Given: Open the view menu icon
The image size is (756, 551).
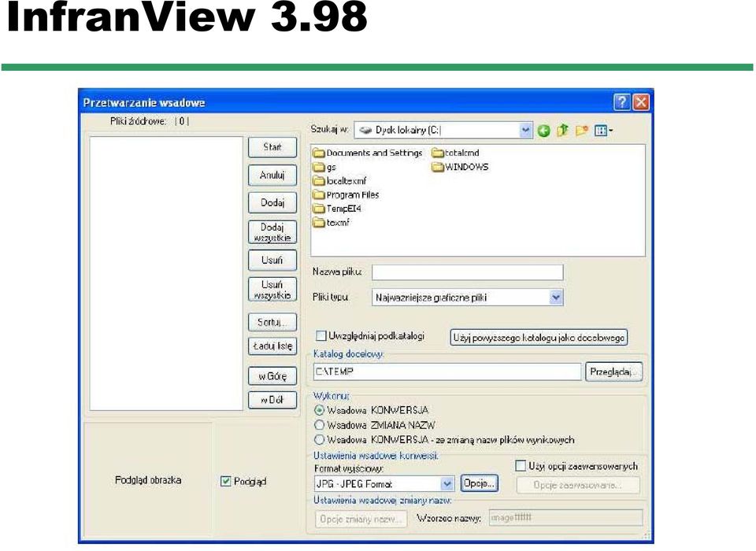Looking at the screenshot, I should [x=603, y=131].
